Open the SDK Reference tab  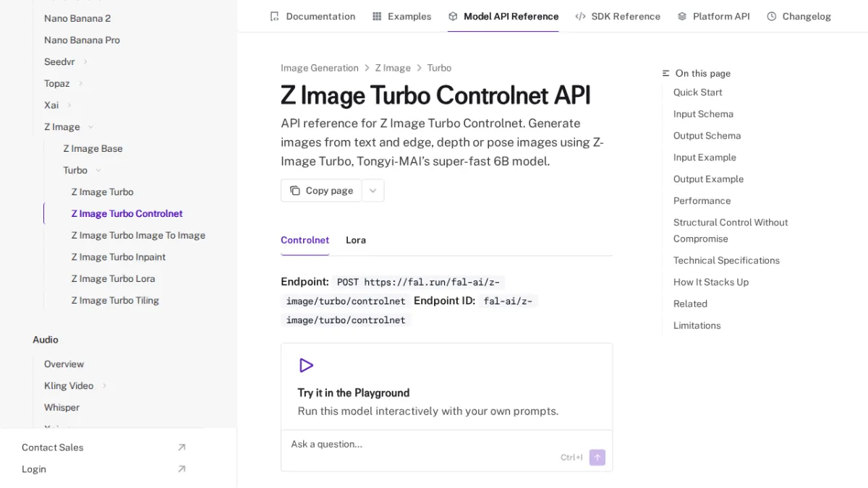click(x=618, y=16)
